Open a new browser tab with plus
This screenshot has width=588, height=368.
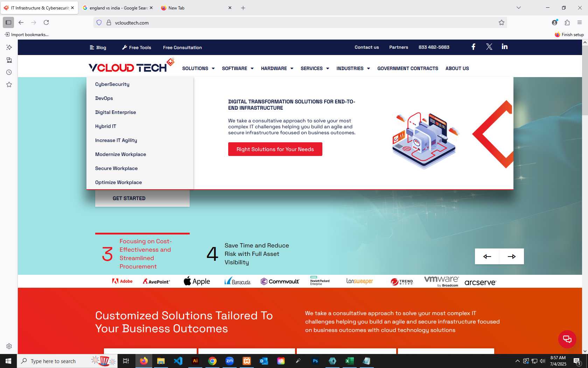point(243,8)
